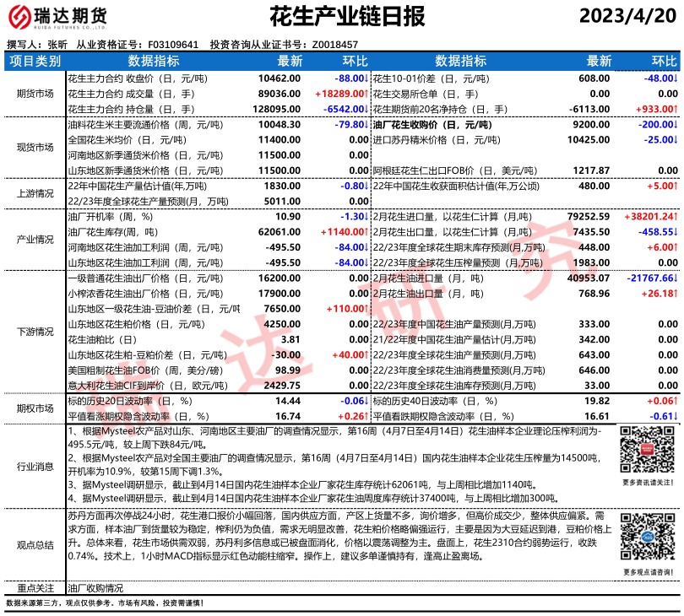Click the author line 撰写人：张昕

[x=36, y=45]
